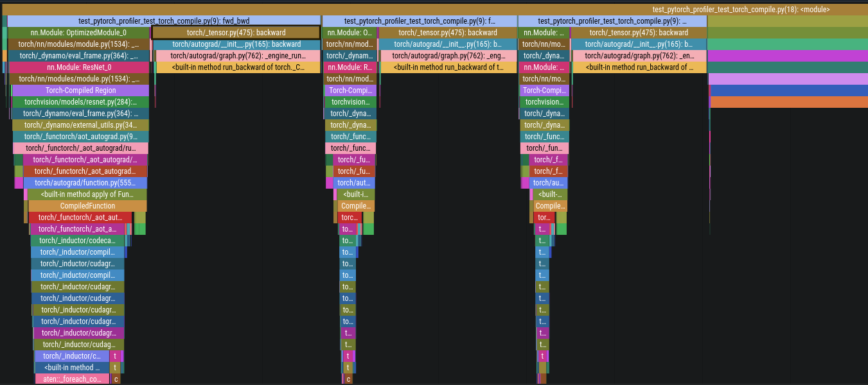The height and width of the screenshot is (385, 868).
Task: Click the 'nn.Module: R...' truncated frame
Action: pos(350,67)
